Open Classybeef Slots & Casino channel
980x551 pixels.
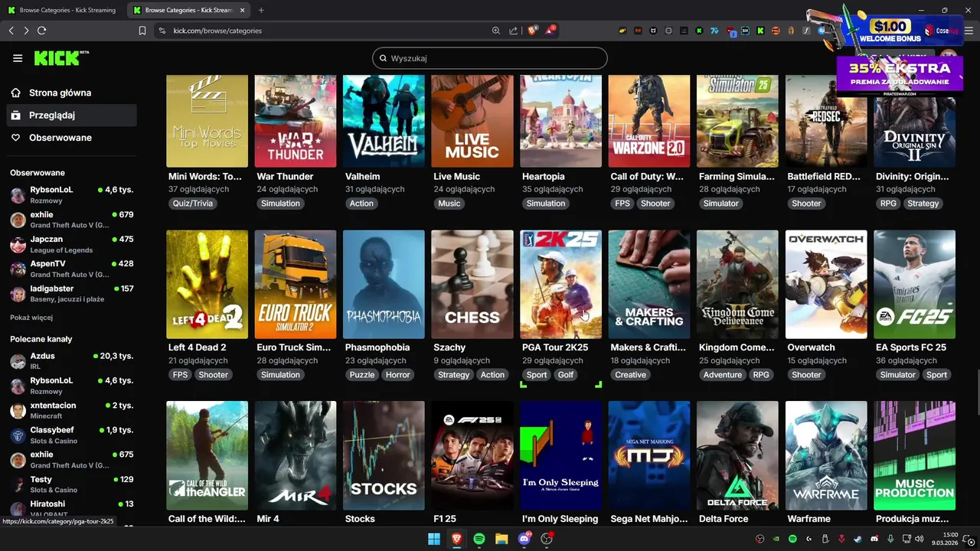71,435
